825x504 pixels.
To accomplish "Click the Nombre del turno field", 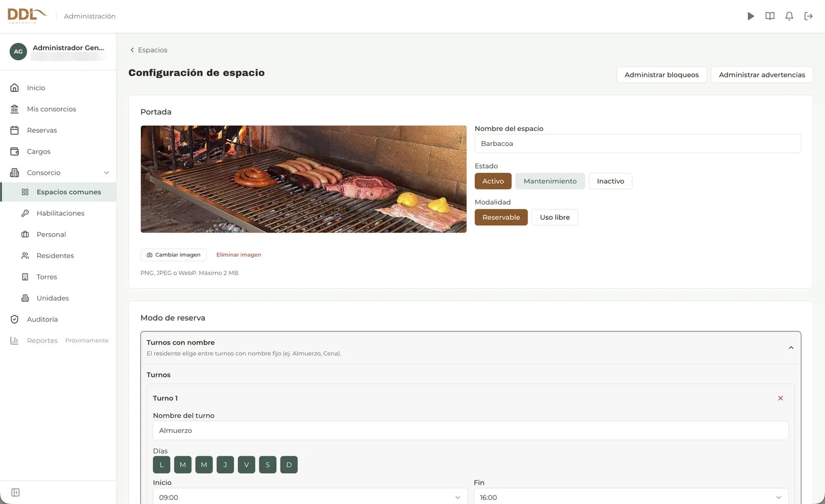I will 471,431.
